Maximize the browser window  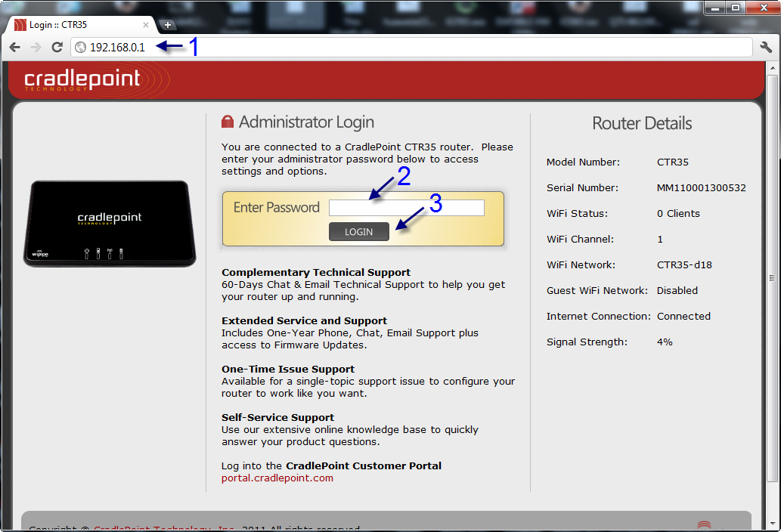click(x=736, y=8)
